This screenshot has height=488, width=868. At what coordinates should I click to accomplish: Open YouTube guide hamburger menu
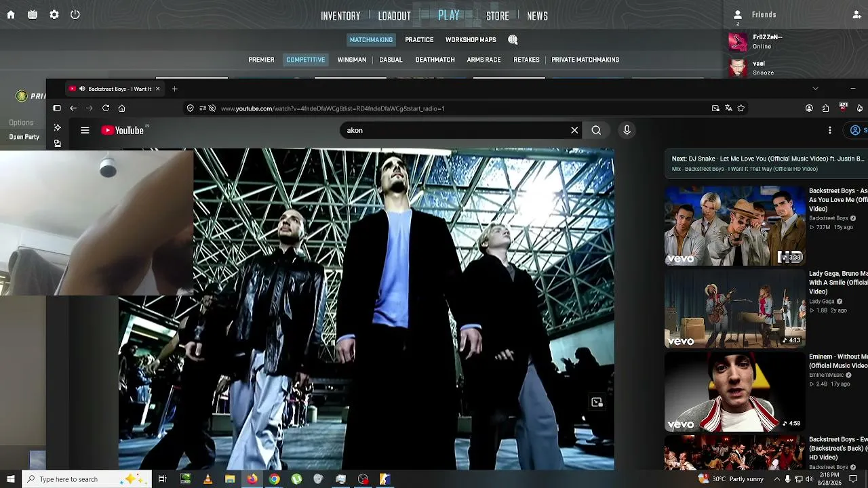(x=85, y=130)
